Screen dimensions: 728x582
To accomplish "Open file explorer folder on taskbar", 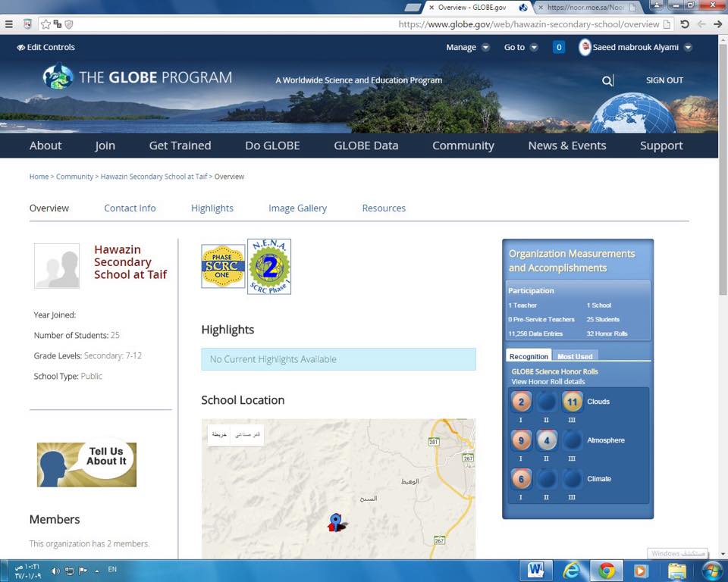I will coord(677,571).
